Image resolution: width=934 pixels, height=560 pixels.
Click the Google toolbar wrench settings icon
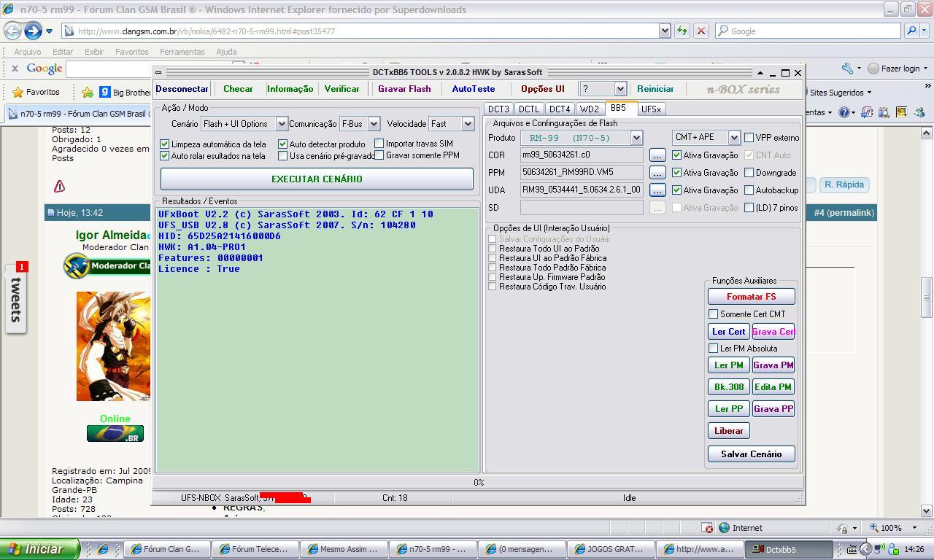coord(847,69)
